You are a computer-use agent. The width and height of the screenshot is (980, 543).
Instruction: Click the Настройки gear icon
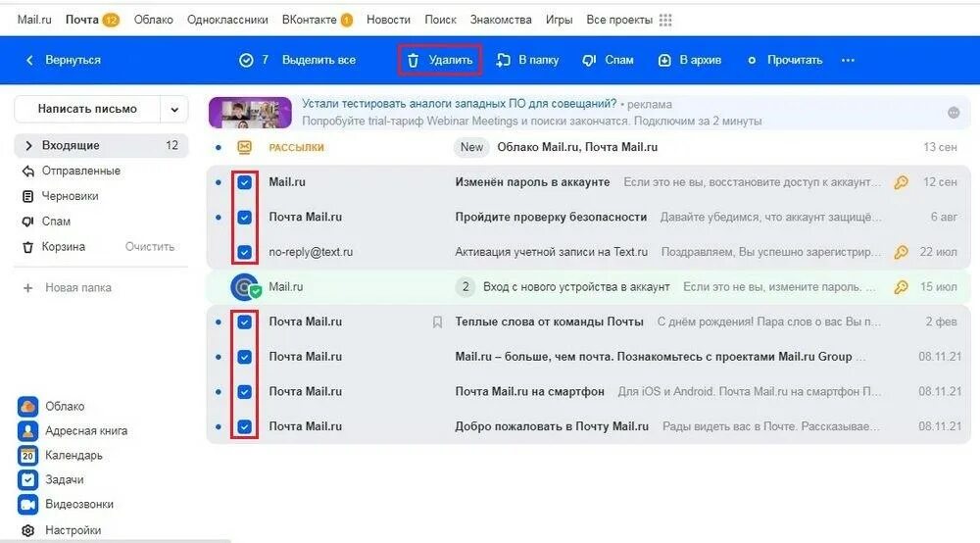28,530
